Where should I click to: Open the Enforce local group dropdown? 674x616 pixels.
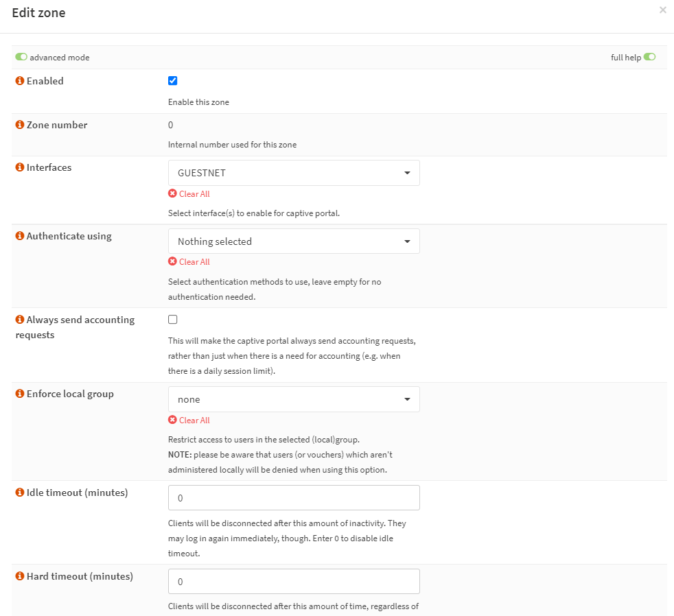[294, 399]
